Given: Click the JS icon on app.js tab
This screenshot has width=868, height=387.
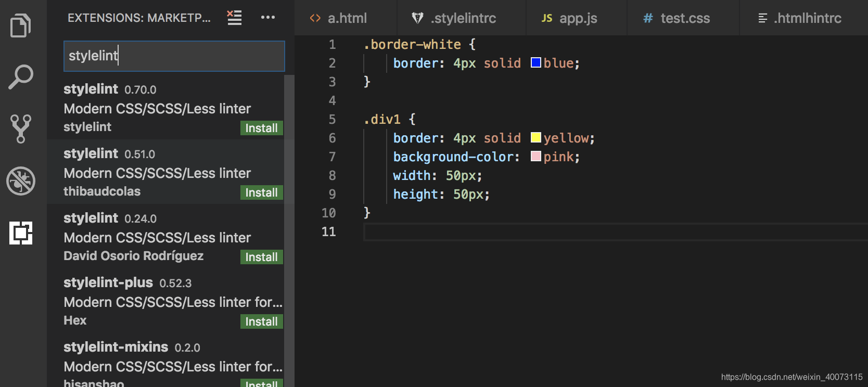Looking at the screenshot, I should (x=547, y=18).
